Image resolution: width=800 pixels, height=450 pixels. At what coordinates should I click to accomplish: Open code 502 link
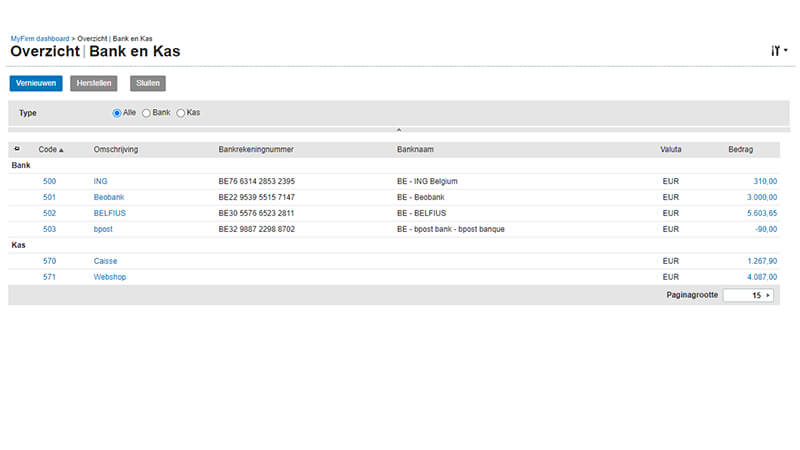pyautogui.click(x=49, y=213)
